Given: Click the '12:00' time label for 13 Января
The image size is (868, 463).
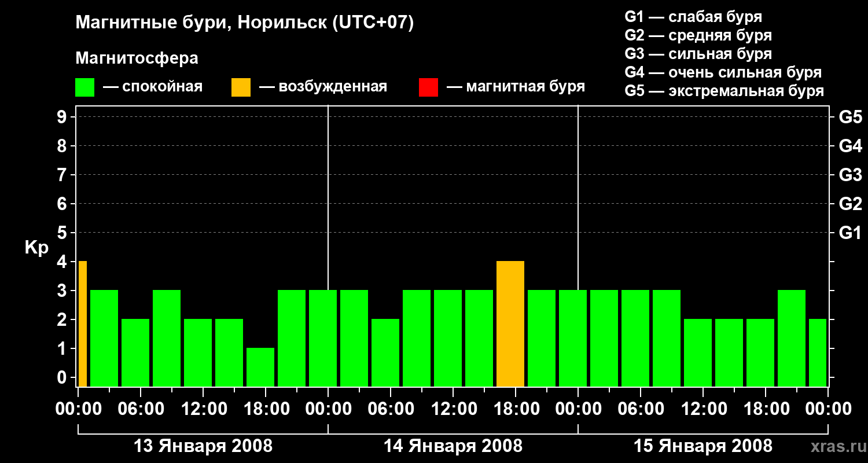Looking at the screenshot, I should pos(203,409).
